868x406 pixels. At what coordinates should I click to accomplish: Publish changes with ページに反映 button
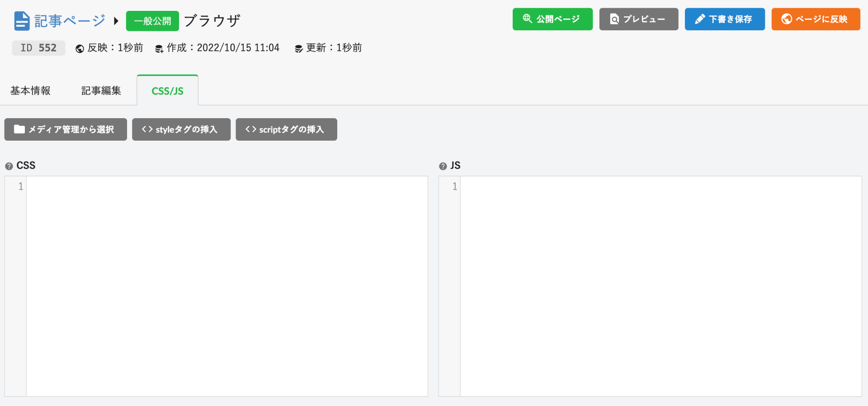(x=815, y=19)
